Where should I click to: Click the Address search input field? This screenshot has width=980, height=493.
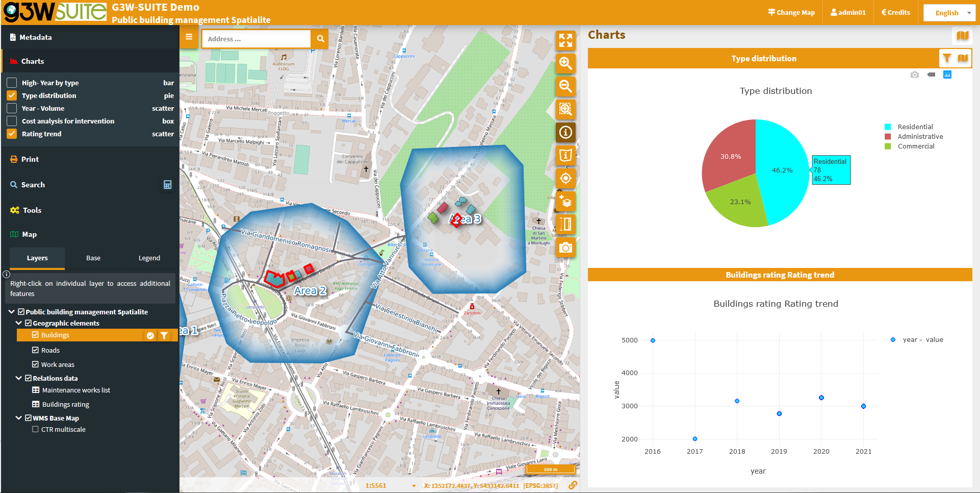point(256,39)
